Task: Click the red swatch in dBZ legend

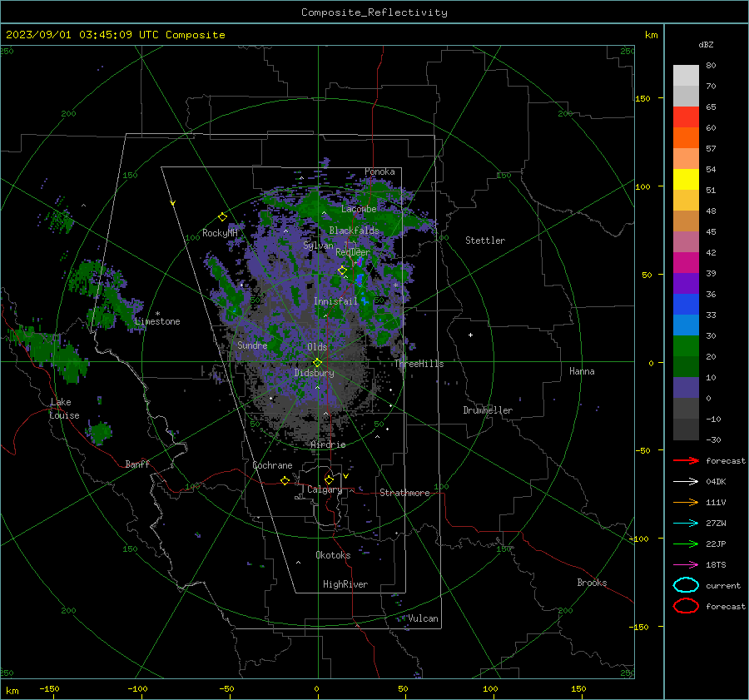Action: click(686, 117)
